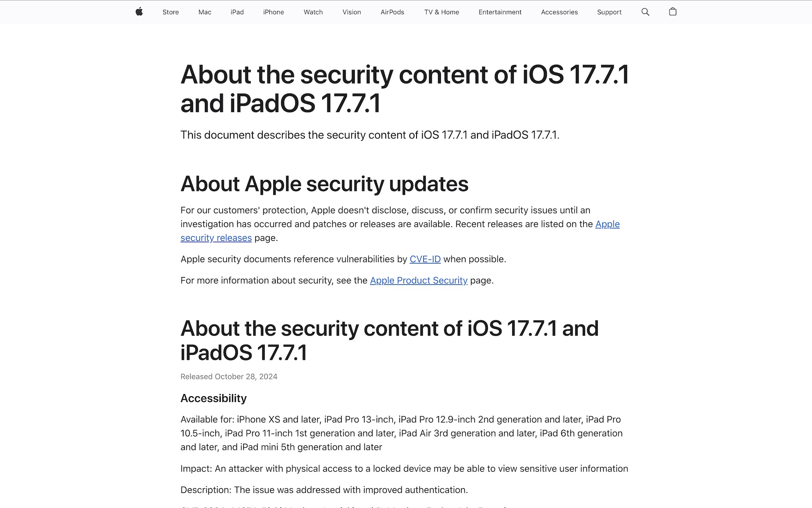812x508 pixels.
Task: Click the TV & Home menu item
Action: [442, 12]
